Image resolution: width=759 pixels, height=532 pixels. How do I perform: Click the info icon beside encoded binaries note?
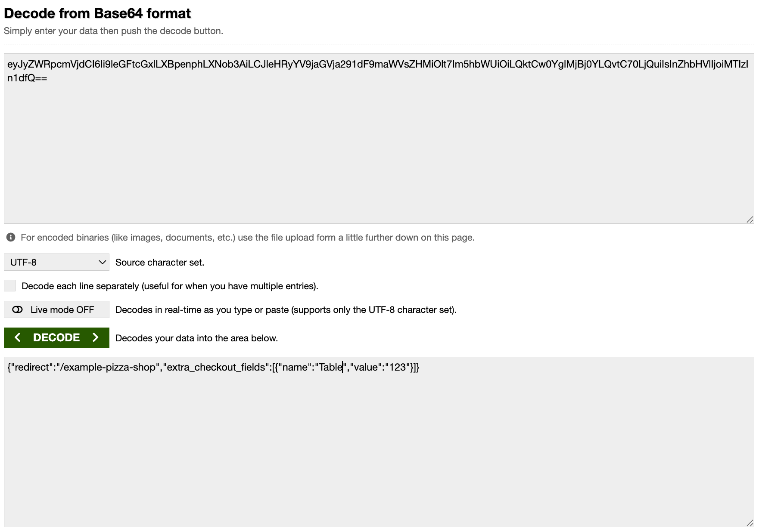tap(11, 237)
